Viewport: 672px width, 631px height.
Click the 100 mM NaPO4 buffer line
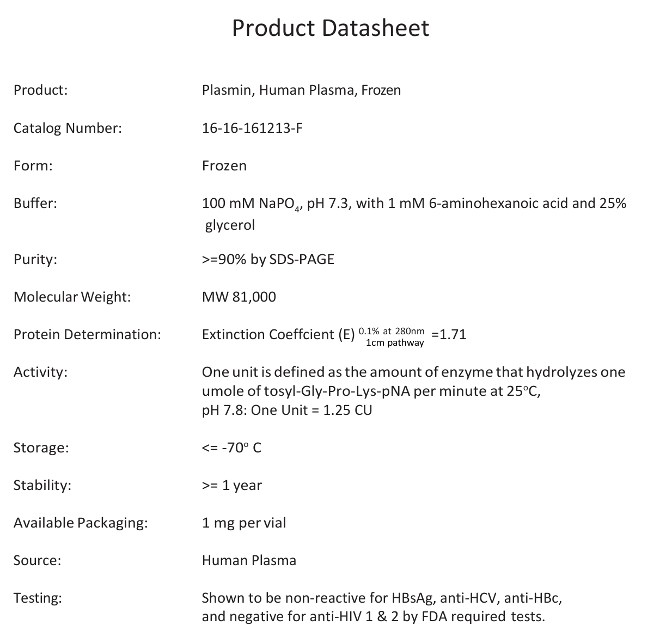point(414,204)
